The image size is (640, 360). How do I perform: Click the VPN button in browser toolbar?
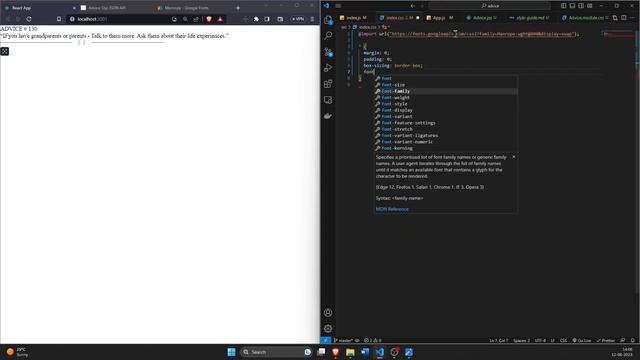[298, 19]
